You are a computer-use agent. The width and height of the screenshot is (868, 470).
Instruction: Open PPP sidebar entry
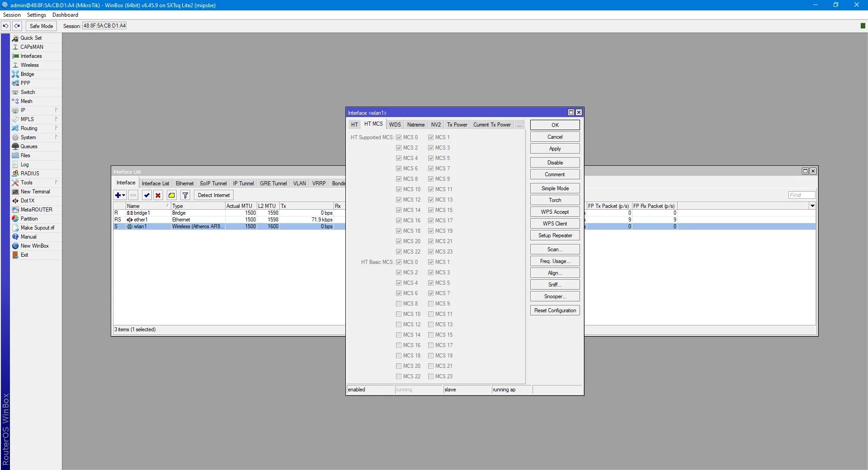[x=25, y=83]
